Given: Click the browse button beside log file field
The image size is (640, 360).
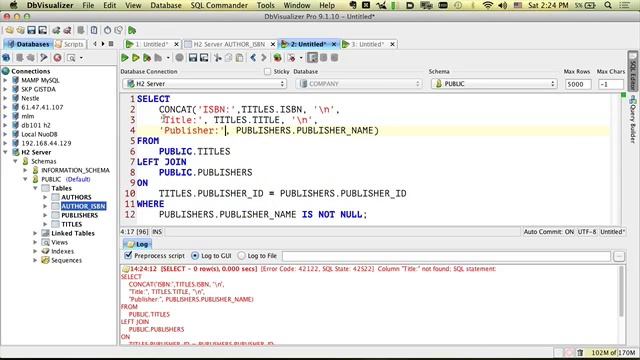Looking at the screenshot, I should [619, 256].
